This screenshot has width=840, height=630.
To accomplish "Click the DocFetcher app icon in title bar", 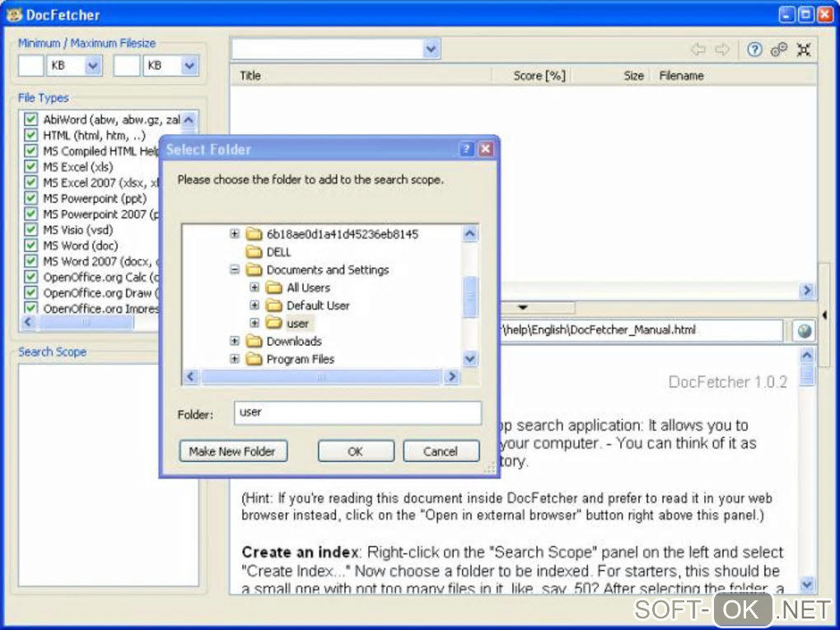I will point(14,15).
